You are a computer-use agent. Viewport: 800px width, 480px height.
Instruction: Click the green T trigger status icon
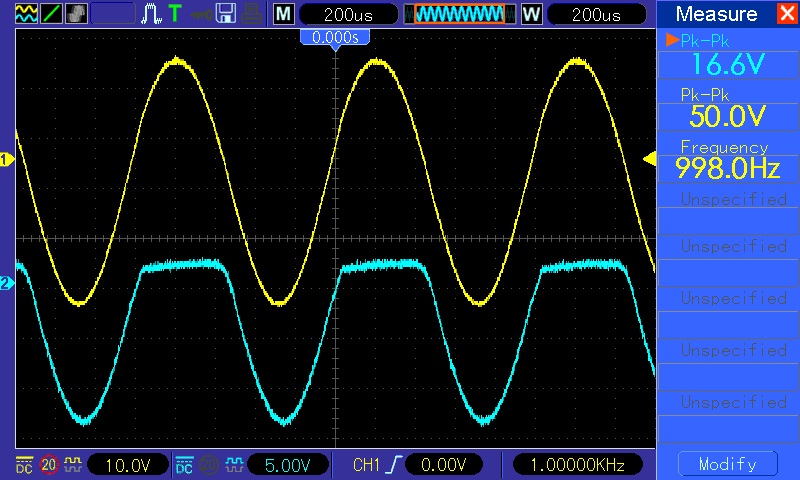pyautogui.click(x=175, y=14)
